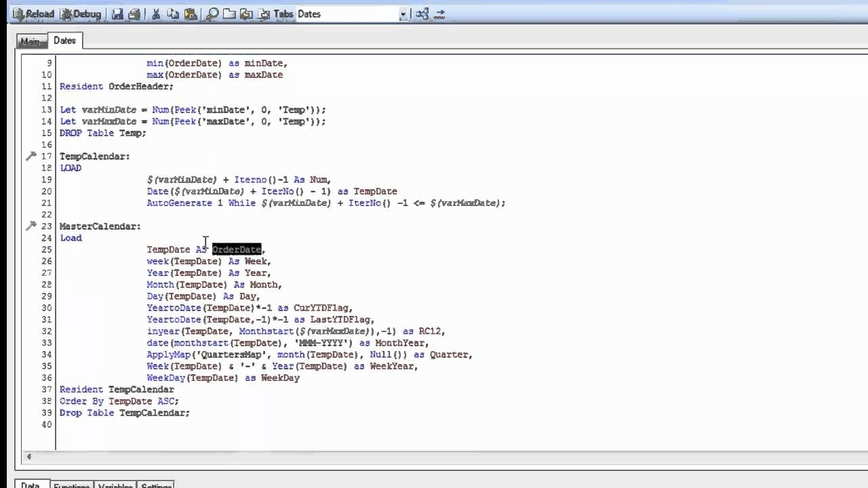The width and height of the screenshot is (868, 488).
Task: Open the tab selector dropdown arrow
Action: click(403, 14)
